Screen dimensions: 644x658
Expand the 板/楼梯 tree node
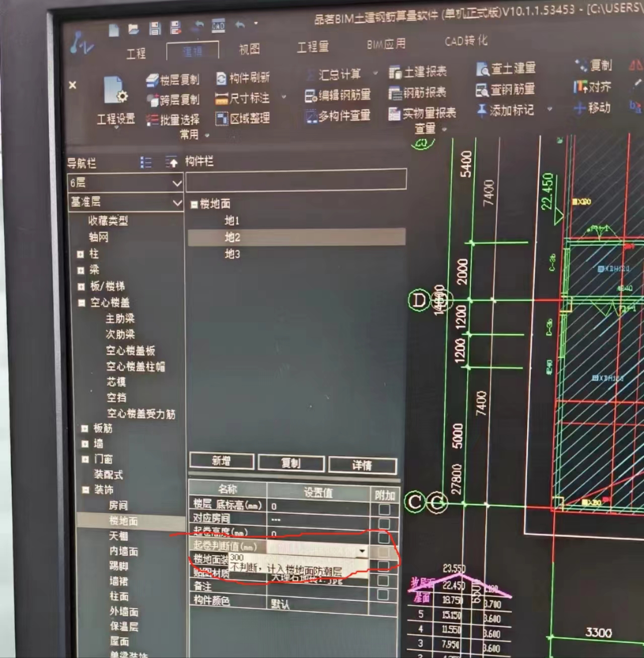[x=81, y=287]
